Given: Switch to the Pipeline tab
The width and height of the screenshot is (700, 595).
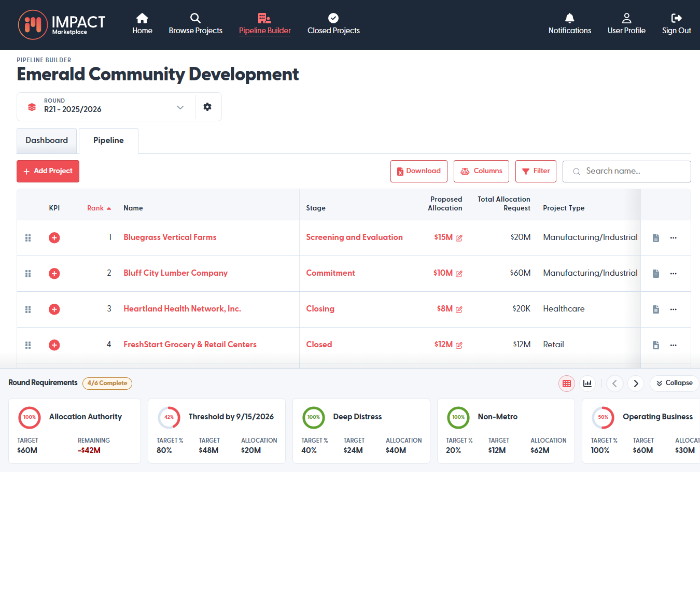Looking at the screenshot, I should point(108,140).
